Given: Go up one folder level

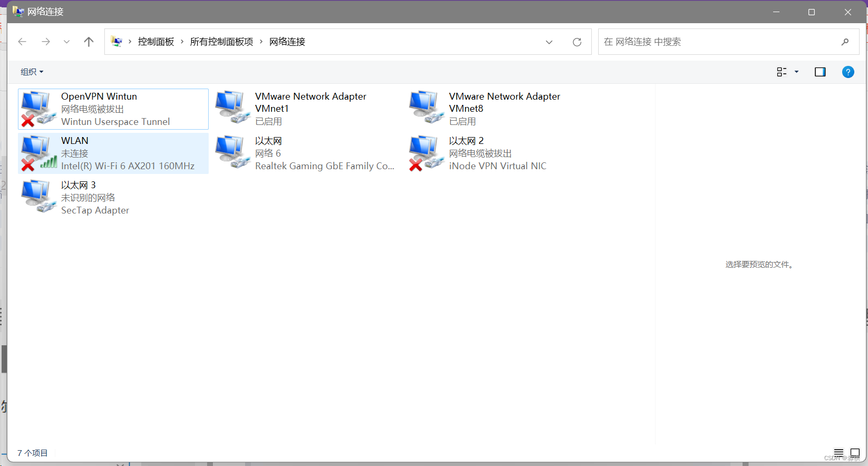Looking at the screenshot, I should coord(89,42).
